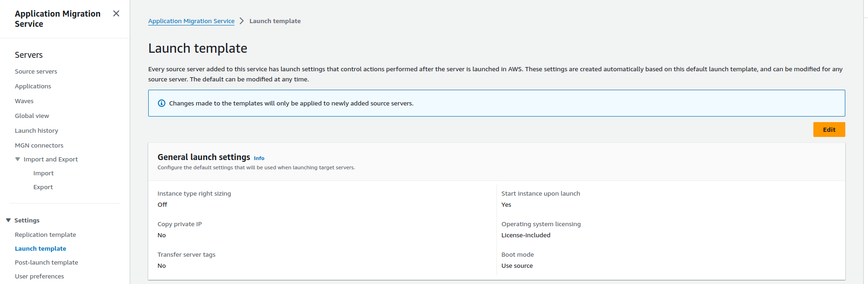Viewport: 868px width, 284px height.
Task: Click the Transfer server tags label
Action: point(186,254)
